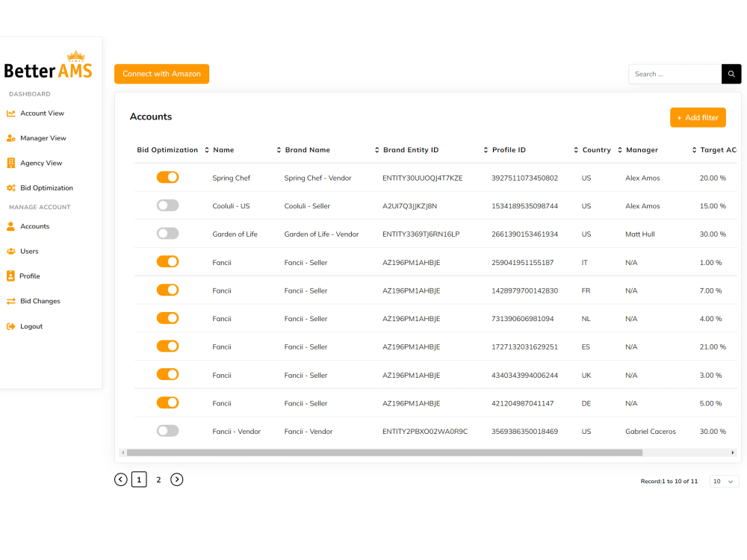Toggle bid optimization for Fancii UK row
This screenshot has height=560, width=747.
pos(167,374)
